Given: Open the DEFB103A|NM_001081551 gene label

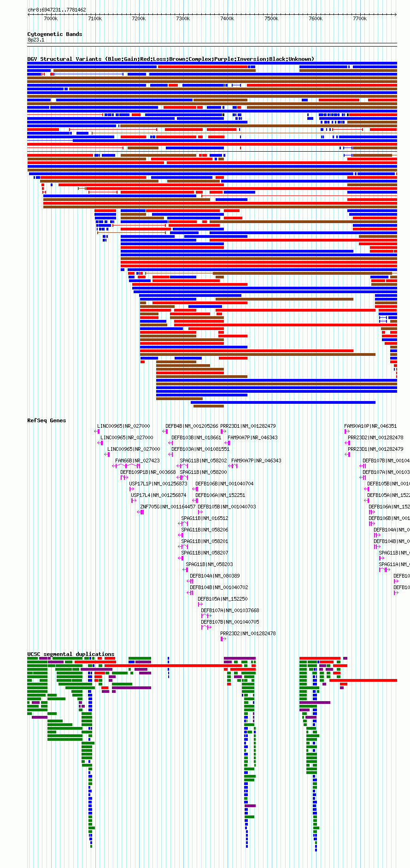Looking at the screenshot, I should point(200,449).
